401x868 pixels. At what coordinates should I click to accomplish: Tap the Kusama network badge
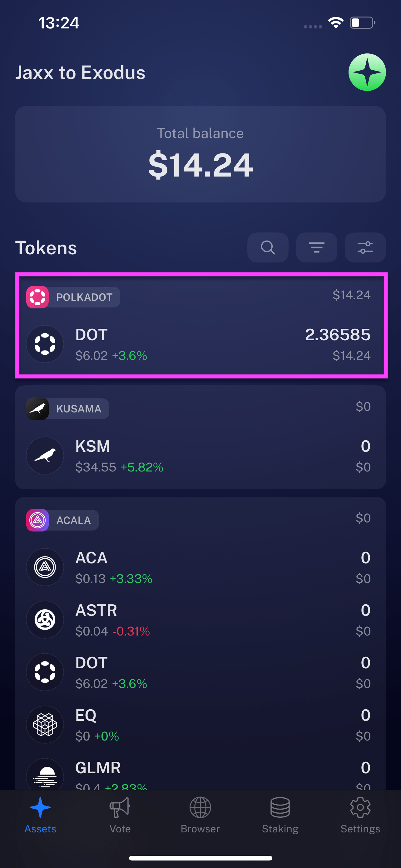pos(68,408)
